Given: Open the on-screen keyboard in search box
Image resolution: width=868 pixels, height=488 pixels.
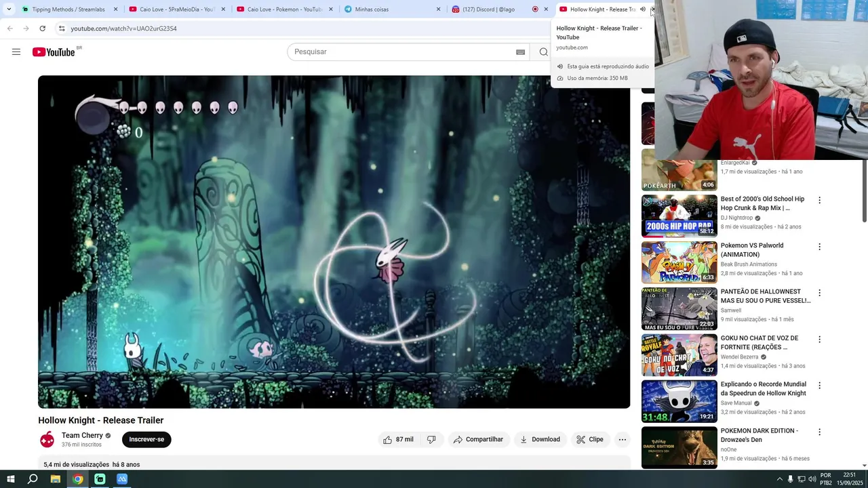Looking at the screenshot, I should [x=520, y=52].
